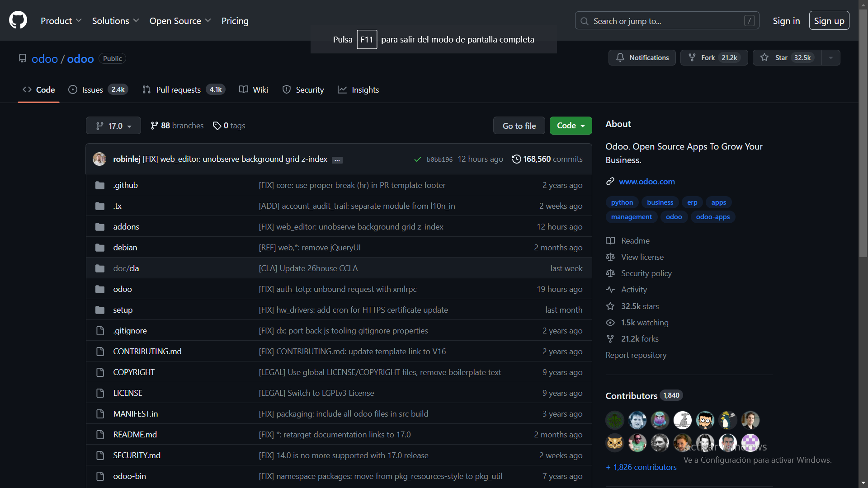This screenshot has height=488, width=868.
Task: Open the setup folder icon
Action: [100, 310]
